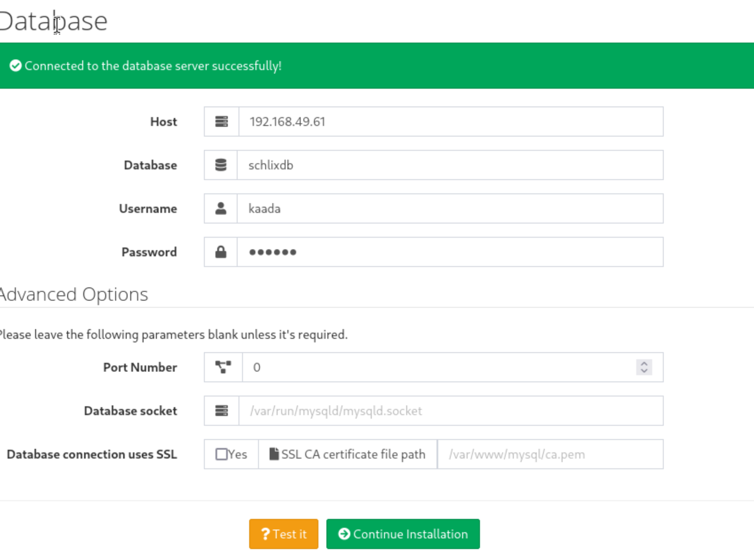
Task: Click the Continue Installation button
Action: 402,534
